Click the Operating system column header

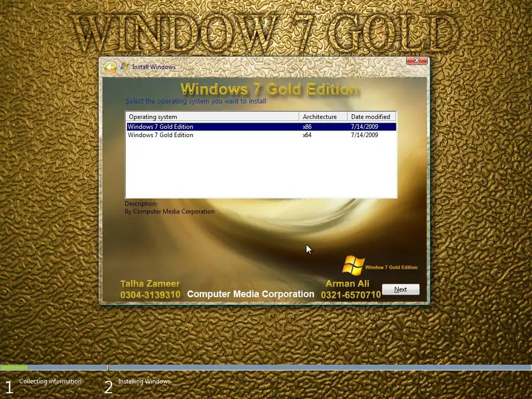pos(212,117)
